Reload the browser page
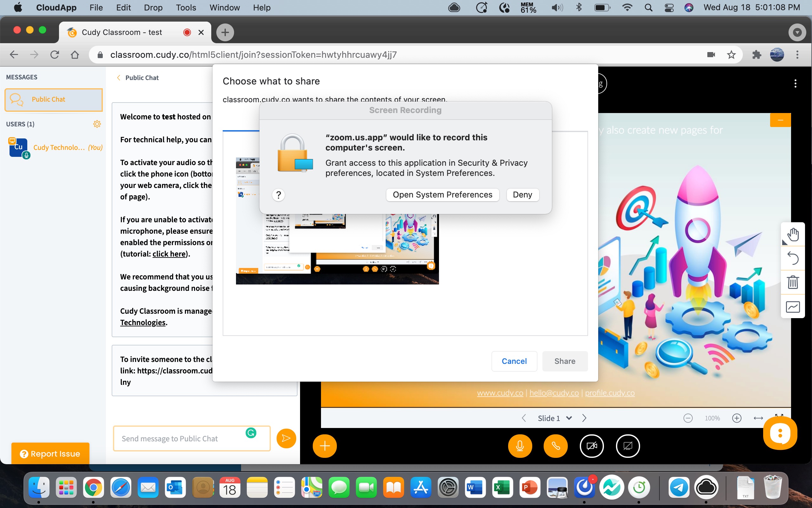 54,55
